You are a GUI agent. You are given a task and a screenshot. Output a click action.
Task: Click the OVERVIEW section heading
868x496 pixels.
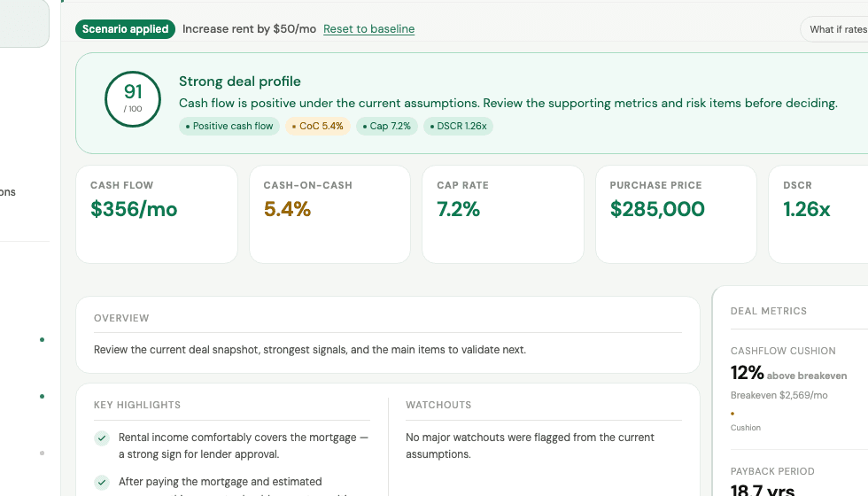121,318
